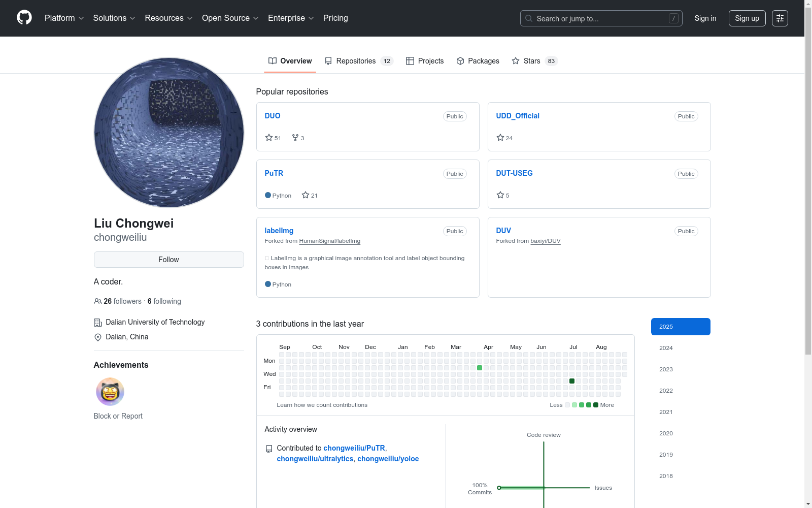Open the labelImg repository
The width and height of the screenshot is (812, 508).
pyautogui.click(x=279, y=231)
